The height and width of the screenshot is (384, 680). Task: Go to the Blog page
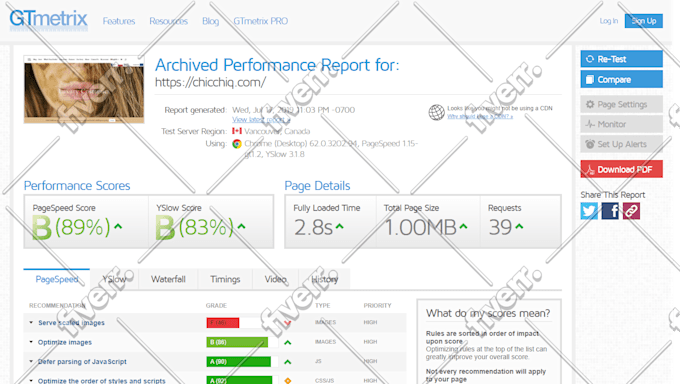click(210, 21)
